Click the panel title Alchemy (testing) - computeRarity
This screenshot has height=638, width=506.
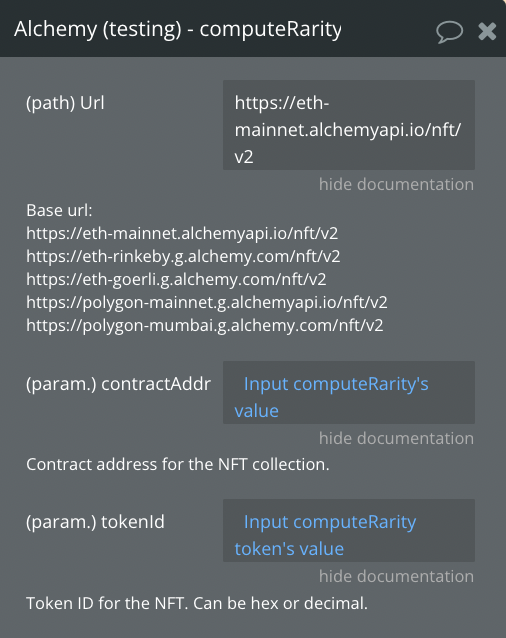pyautogui.click(x=178, y=29)
